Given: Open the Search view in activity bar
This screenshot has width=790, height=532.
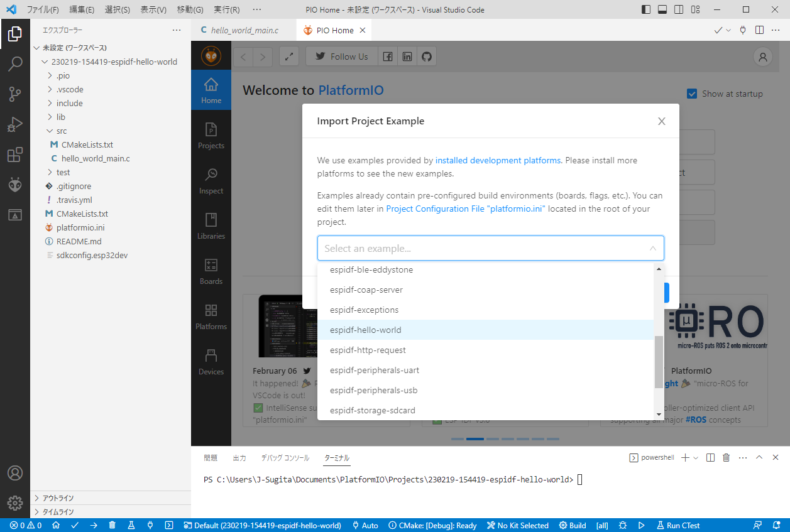Looking at the screenshot, I should tap(15, 64).
